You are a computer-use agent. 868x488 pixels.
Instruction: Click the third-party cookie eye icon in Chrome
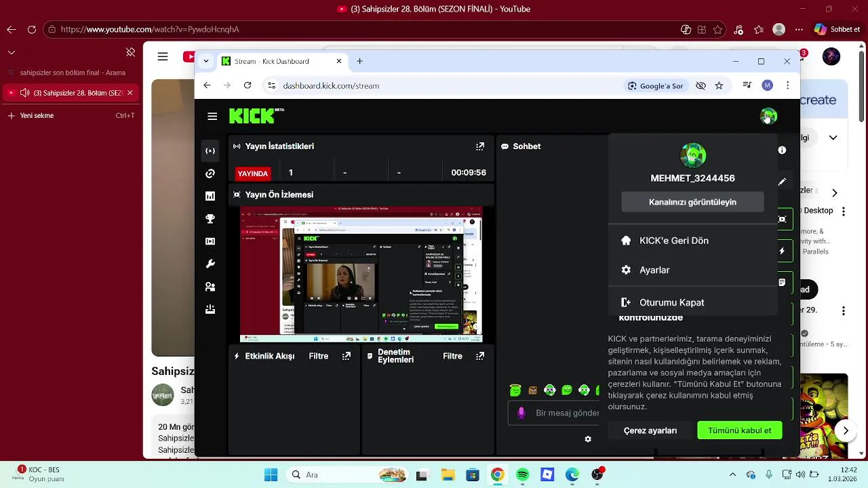click(x=701, y=86)
